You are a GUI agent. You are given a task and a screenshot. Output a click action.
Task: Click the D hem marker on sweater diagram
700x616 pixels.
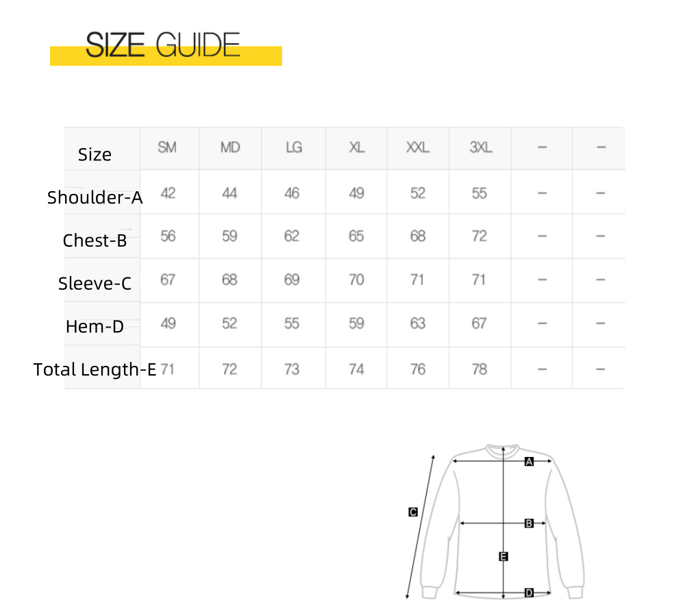529,593
